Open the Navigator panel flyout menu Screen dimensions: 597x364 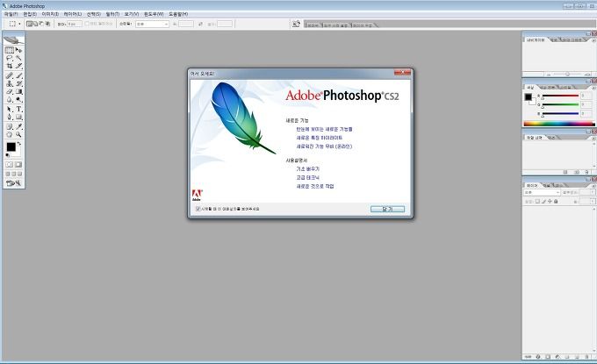click(x=593, y=40)
